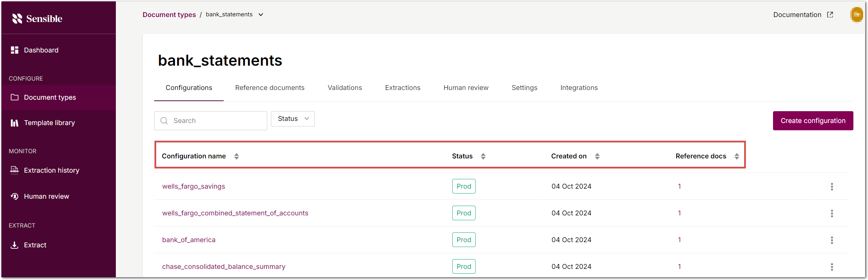868x280 pixels.
Task: Open wells_fargo_combined_statement_of_accounts configuration
Action: [x=235, y=213]
